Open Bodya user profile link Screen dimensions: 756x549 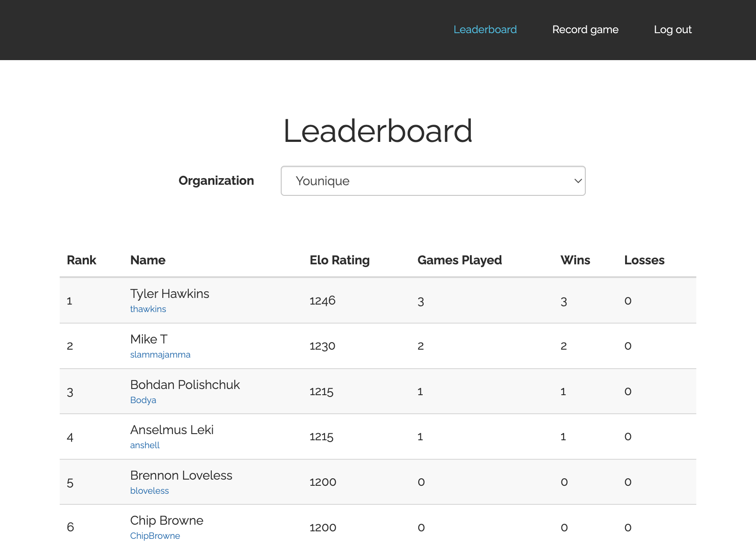click(143, 400)
